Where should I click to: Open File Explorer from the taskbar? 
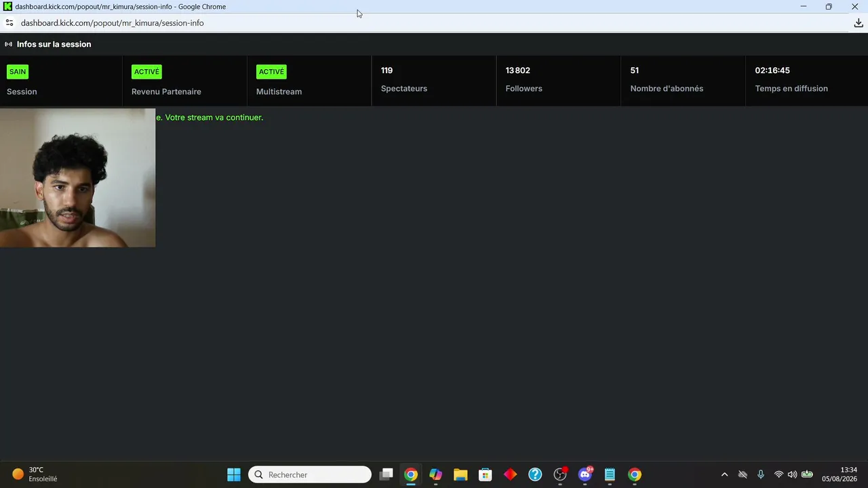[x=460, y=474]
